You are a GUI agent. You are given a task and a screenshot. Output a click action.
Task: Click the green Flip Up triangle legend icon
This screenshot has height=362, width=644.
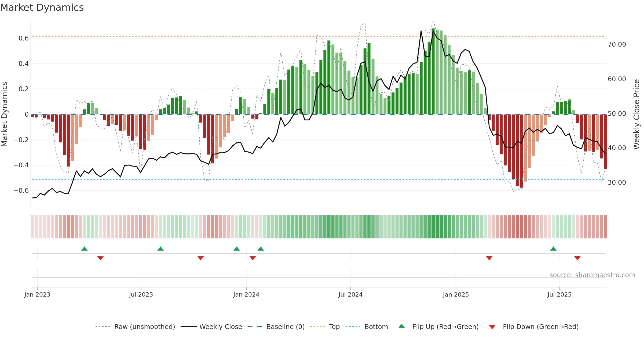[x=401, y=326]
